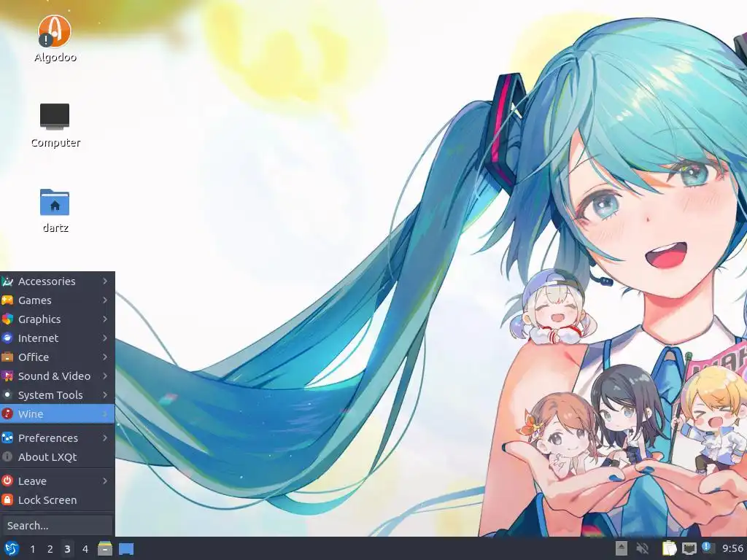Image resolution: width=747 pixels, height=560 pixels.
Task: Choose About LXQt
Action: click(57, 456)
